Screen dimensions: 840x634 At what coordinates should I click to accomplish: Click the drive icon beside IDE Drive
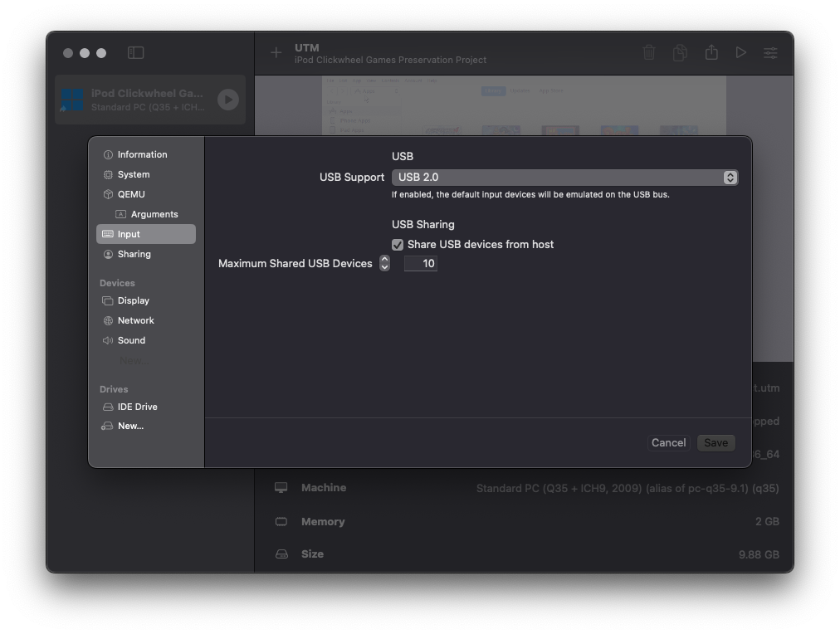coord(108,407)
